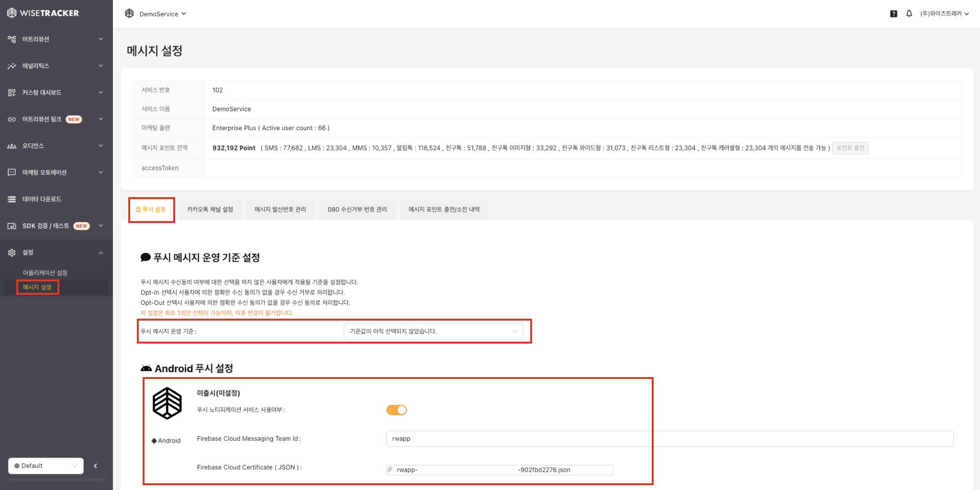Click the analytics chart icon
Image resolution: width=980 pixels, height=490 pixels.
coord(11,66)
